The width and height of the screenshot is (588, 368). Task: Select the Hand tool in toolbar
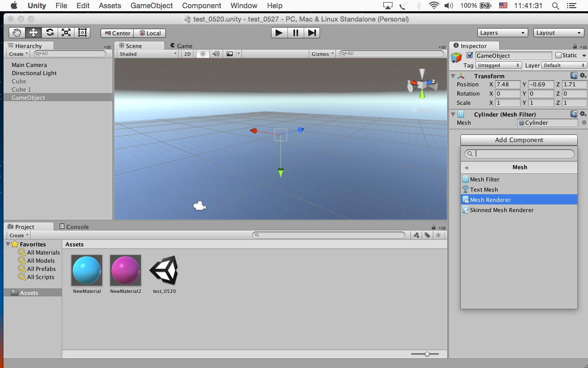(17, 33)
